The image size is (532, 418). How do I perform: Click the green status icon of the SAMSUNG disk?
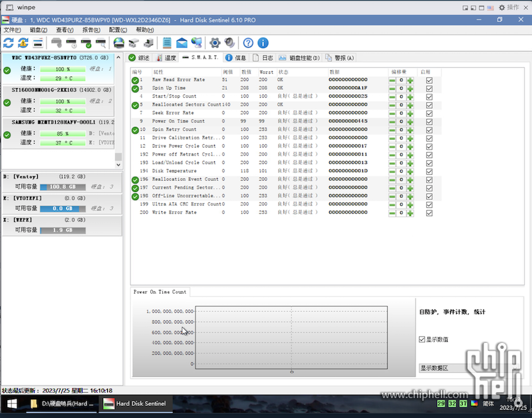pyautogui.click(x=7, y=135)
